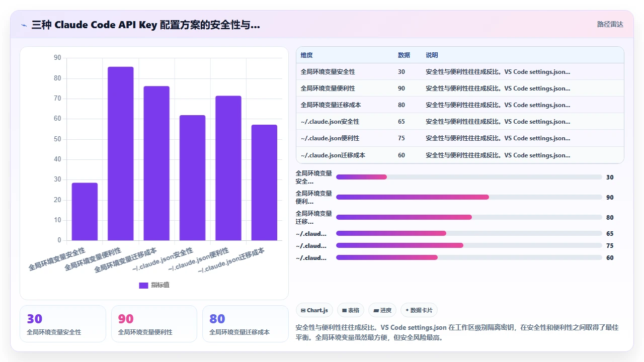Click the progress bar with value 80

(x=469, y=217)
